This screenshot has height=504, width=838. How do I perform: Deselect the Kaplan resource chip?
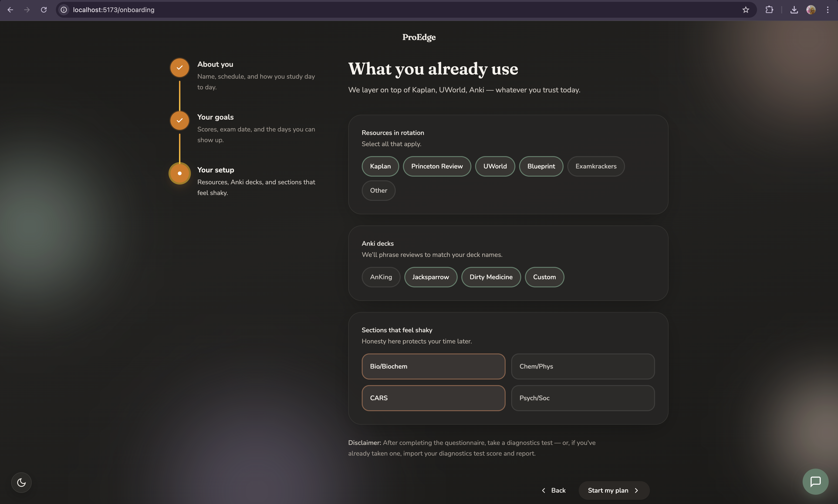click(380, 166)
